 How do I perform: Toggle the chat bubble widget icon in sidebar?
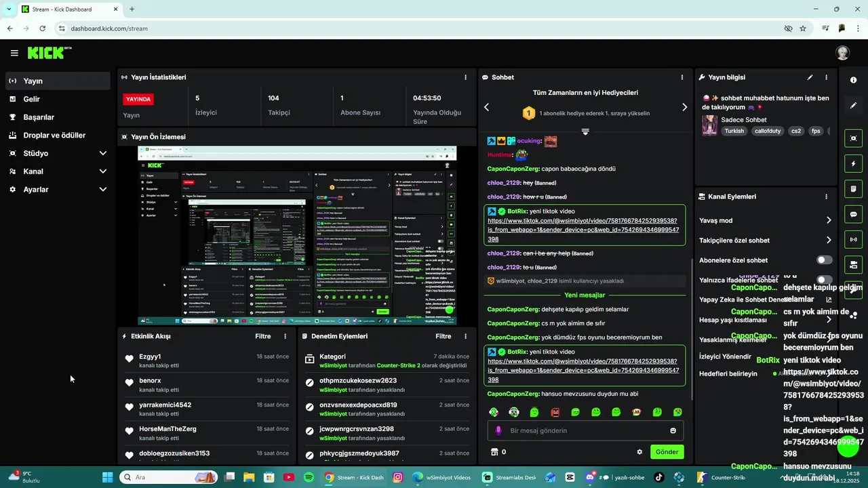click(853, 214)
